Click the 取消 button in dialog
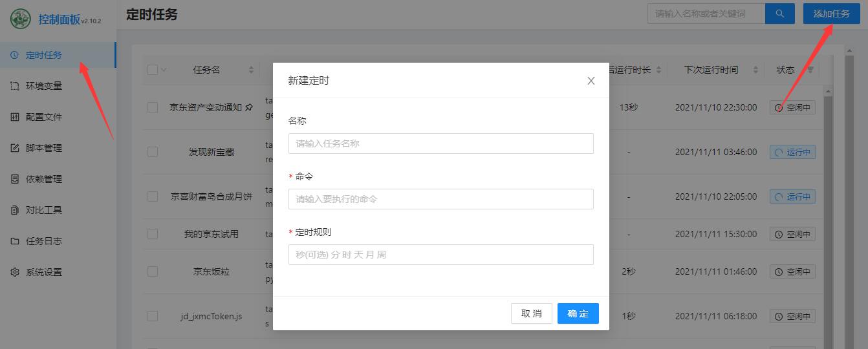The width and height of the screenshot is (868, 349). [x=531, y=313]
